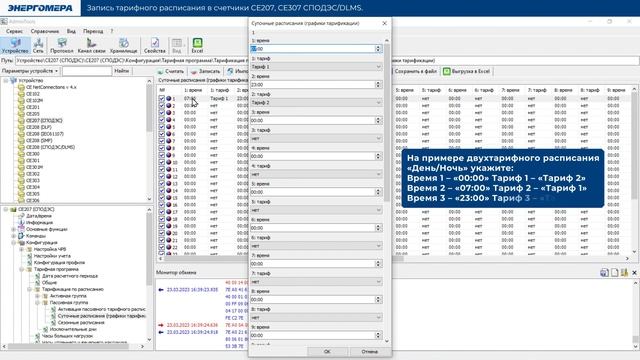Open the 1: тариф dropdown in dialog

tap(316, 67)
